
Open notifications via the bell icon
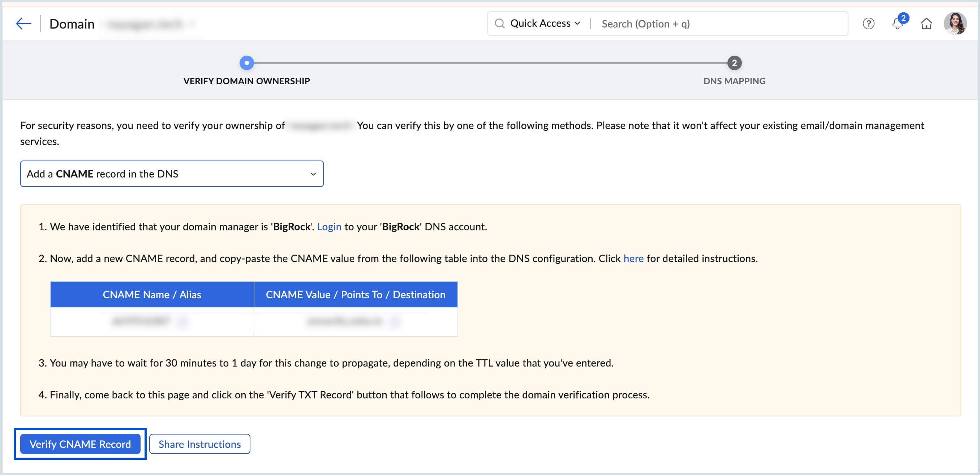(x=898, y=23)
